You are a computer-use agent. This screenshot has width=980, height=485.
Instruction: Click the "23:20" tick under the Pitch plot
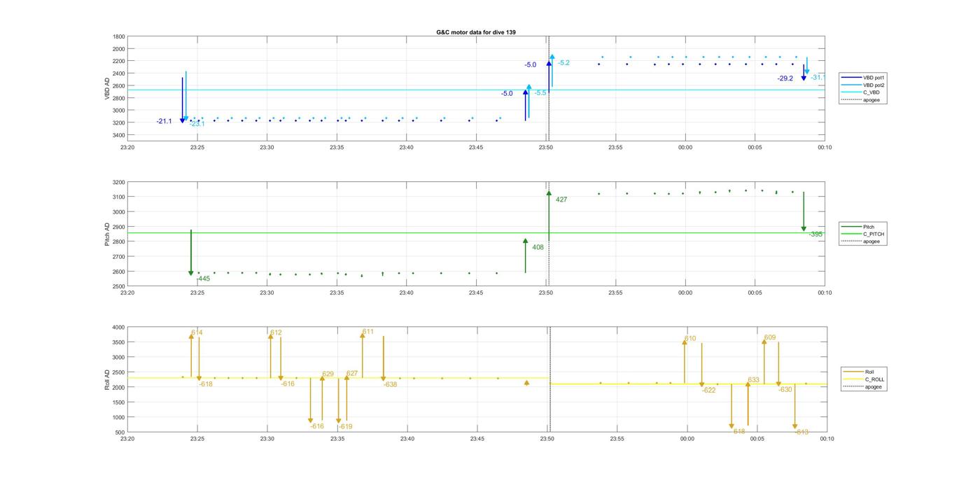(x=127, y=293)
